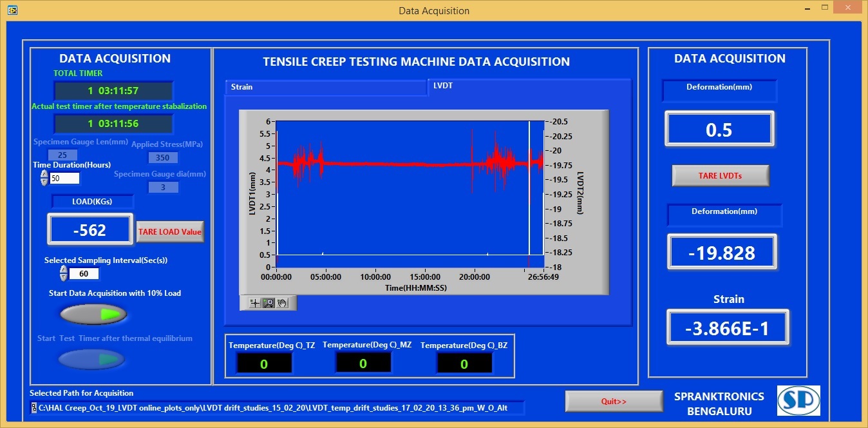Decrement the Selected Sampling Interval value
Screen dimensions: 868x428
63,277
